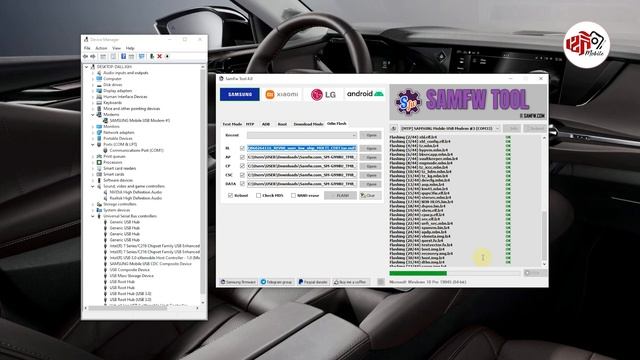Switch to the ADB tab

tap(266, 124)
